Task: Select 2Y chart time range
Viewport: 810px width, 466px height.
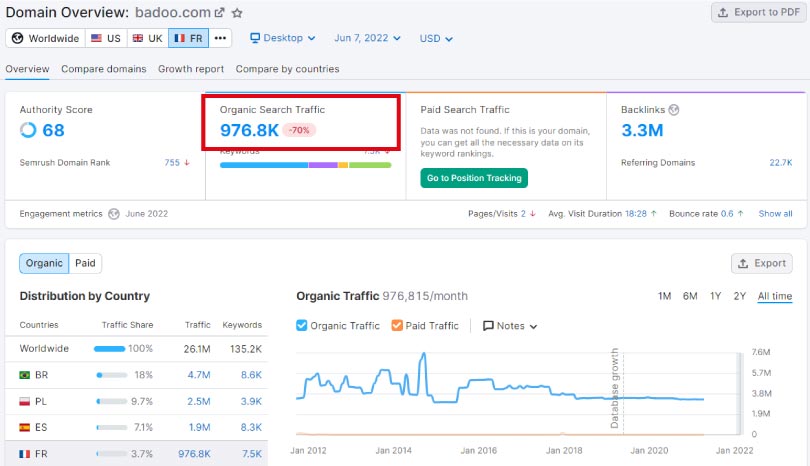Action: [740, 296]
